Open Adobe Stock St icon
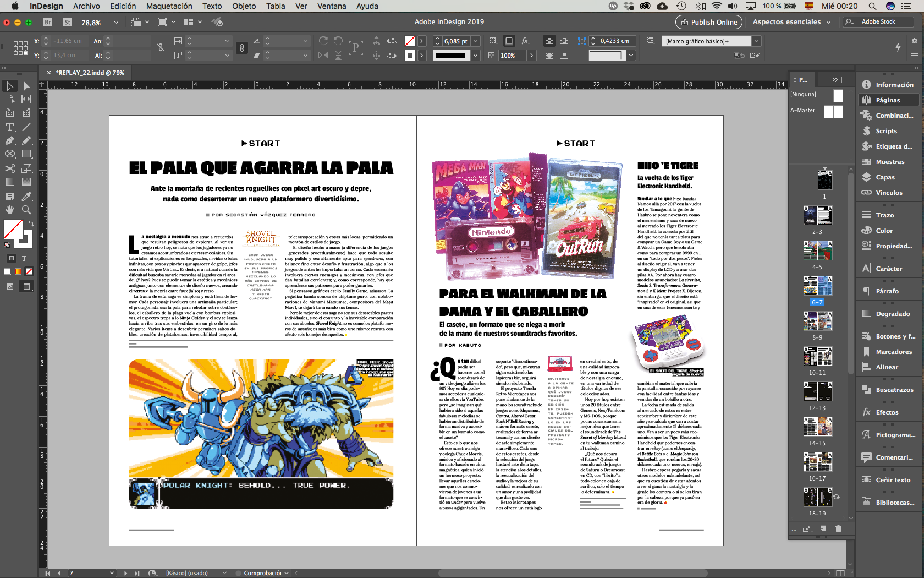924x578 pixels. (68, 22)
